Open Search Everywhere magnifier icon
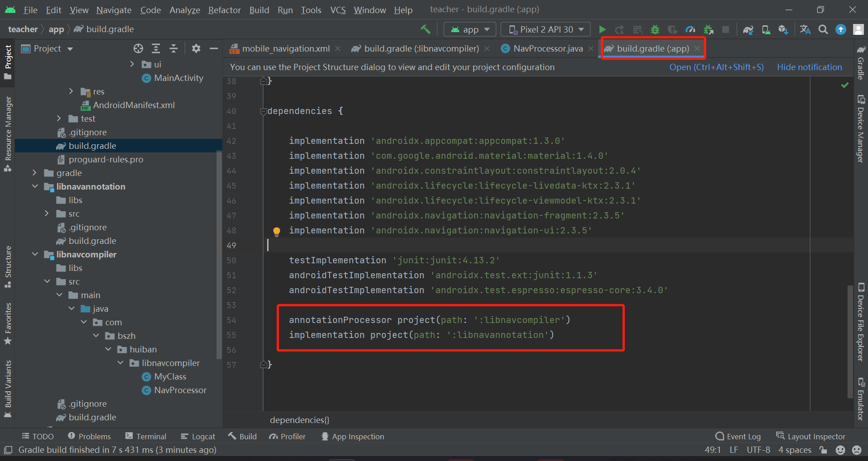The width and height of the screenshot is (868, 461). 823,29
